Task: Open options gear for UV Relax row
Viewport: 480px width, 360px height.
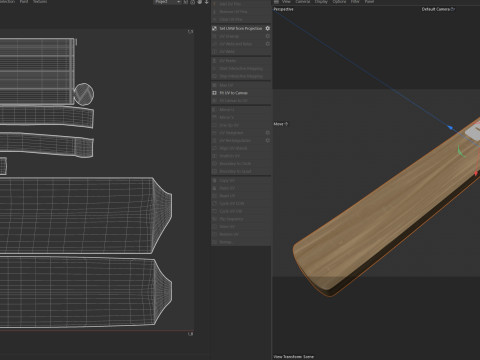Action: point(267,44)
